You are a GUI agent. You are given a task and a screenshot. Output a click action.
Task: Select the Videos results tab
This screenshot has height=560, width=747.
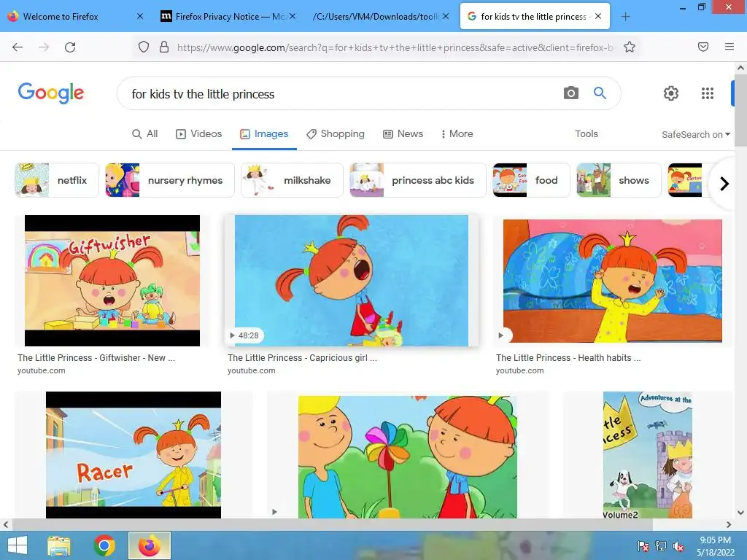point(199,134)
